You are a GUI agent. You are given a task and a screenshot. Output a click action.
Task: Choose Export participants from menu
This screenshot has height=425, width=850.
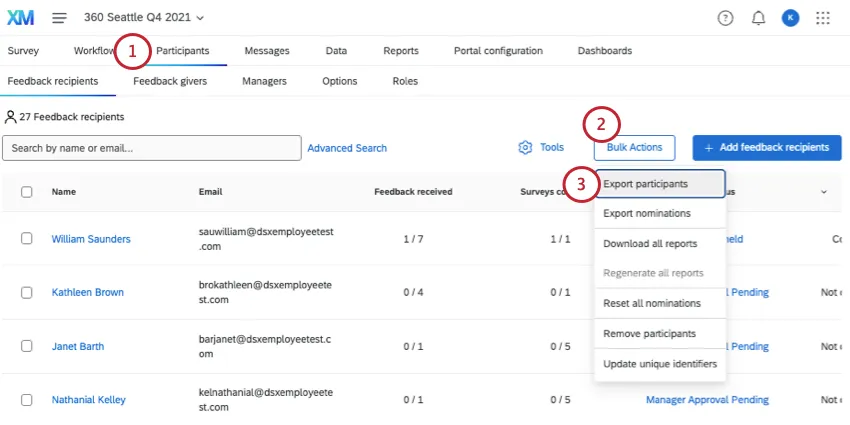pyautogui.click(x=660, y=184)
